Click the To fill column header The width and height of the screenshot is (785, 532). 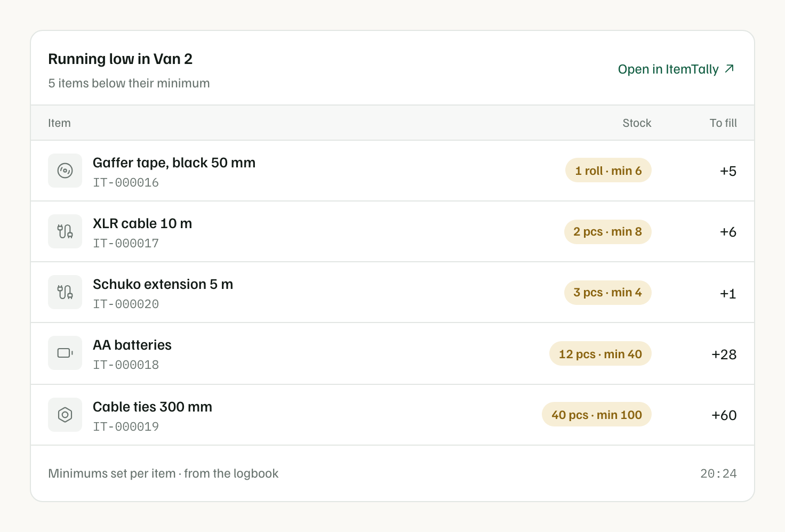click(x=723, y=123)
